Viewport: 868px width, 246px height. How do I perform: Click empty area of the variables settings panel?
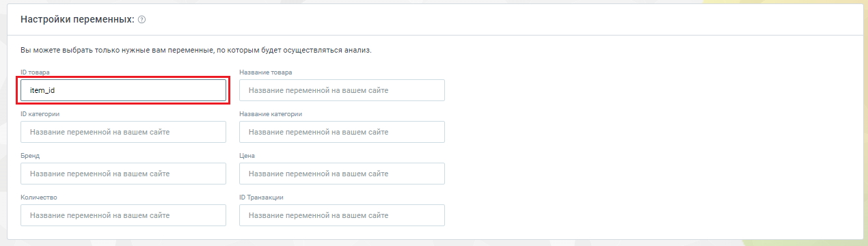[649, 150]
